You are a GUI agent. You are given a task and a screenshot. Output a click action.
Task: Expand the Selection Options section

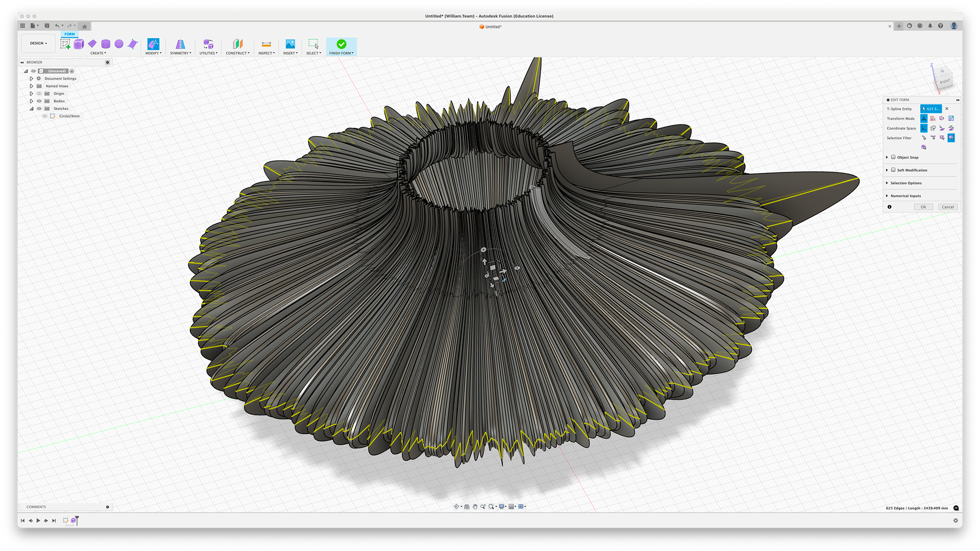887,183
